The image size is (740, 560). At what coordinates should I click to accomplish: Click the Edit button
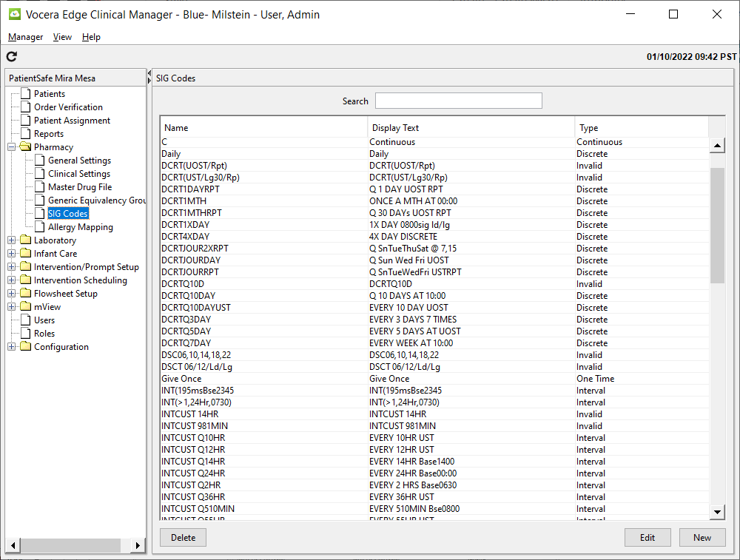(647, 538)
